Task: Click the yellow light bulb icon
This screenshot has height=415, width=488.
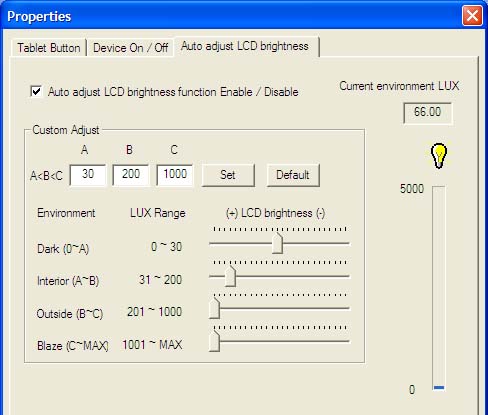Action: 438,156
